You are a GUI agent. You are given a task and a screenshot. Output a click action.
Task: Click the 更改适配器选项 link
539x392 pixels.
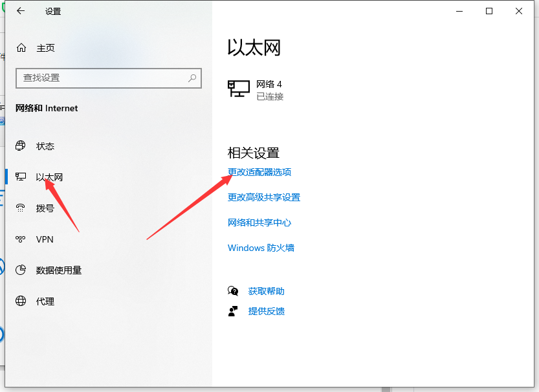[x=259, y=172]
